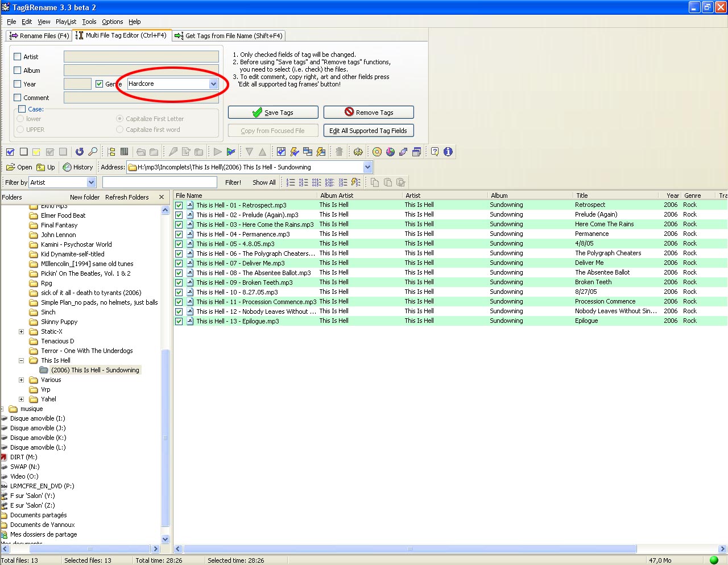Click the green status indicator in status bar
Image resolution: width=728 pixels, height=565 pixels.
(714, 560)
